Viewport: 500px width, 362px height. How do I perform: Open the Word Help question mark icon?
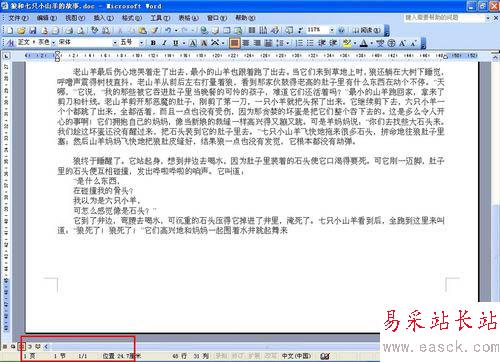pyautogui.click(x=341, y=31)
